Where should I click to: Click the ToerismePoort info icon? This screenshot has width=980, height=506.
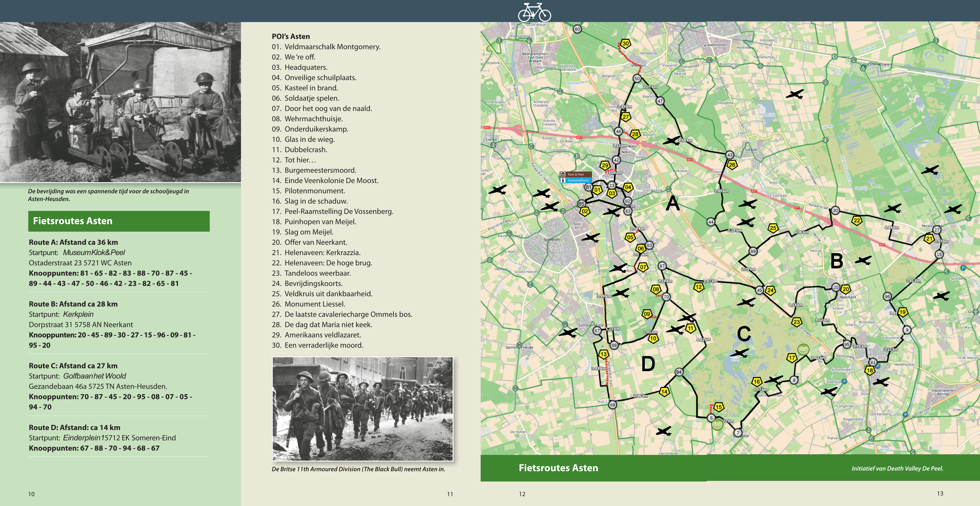tap(563, 180)
